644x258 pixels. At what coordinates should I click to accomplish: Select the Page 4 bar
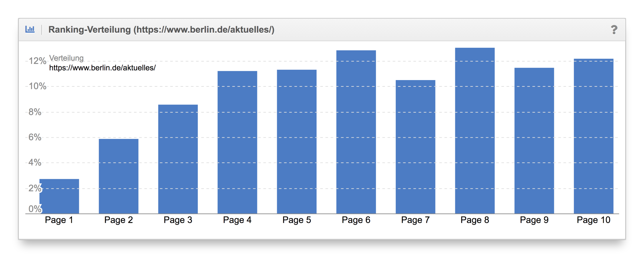237,142
